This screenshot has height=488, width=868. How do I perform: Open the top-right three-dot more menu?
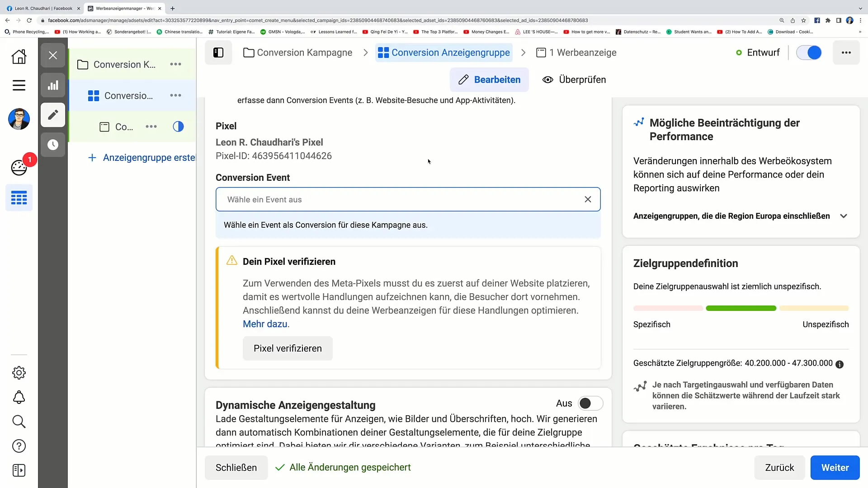tap(846, 52)
